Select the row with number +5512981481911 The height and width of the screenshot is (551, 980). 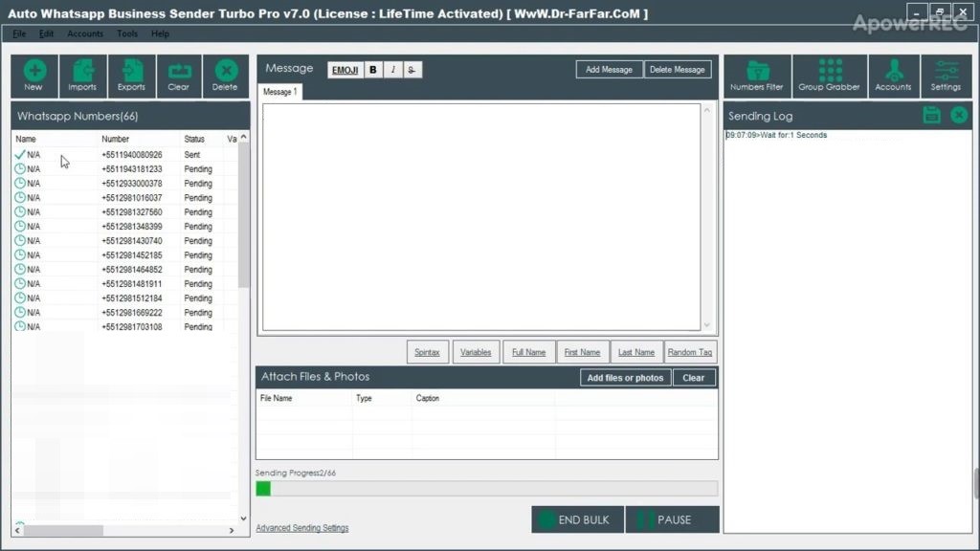coord(125,283)
